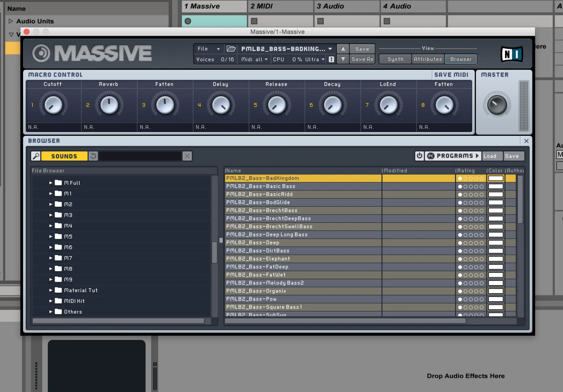Click the browser search input field
The width and height of the screenshot is (563, 392).
pos(140,156)
